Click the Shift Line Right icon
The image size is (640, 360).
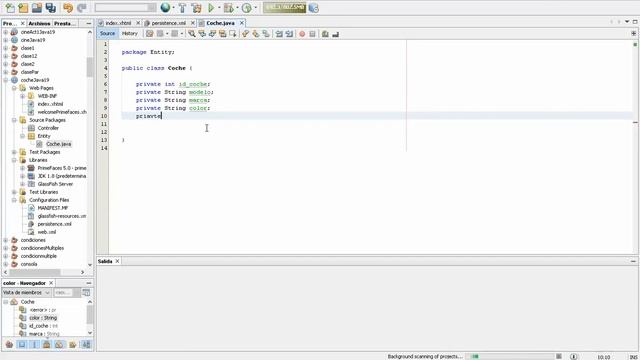[289, 34]
